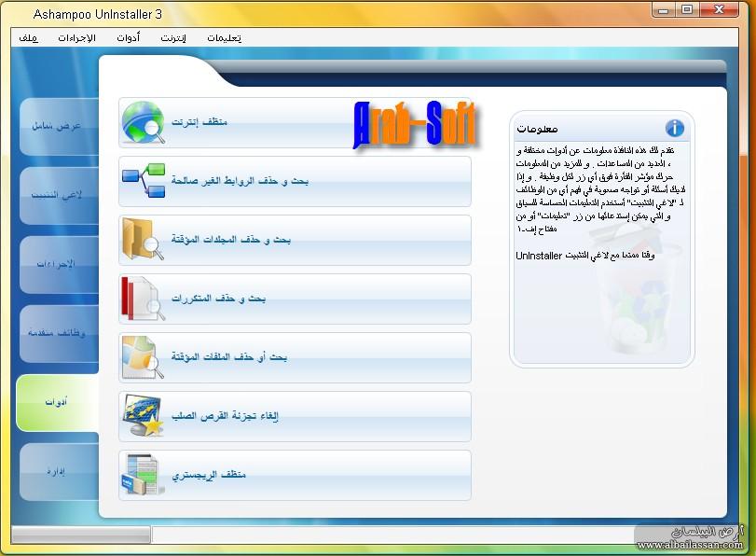Open بحث و حذف الروابط الغير صالحة
This screenshot has width=756, height=556.
tap(295, 182)
